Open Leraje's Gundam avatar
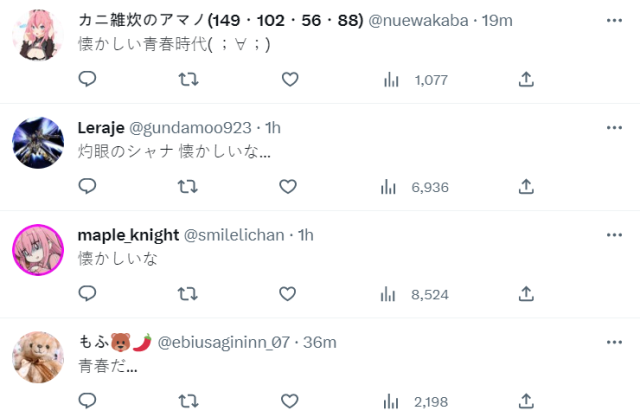 38,143
